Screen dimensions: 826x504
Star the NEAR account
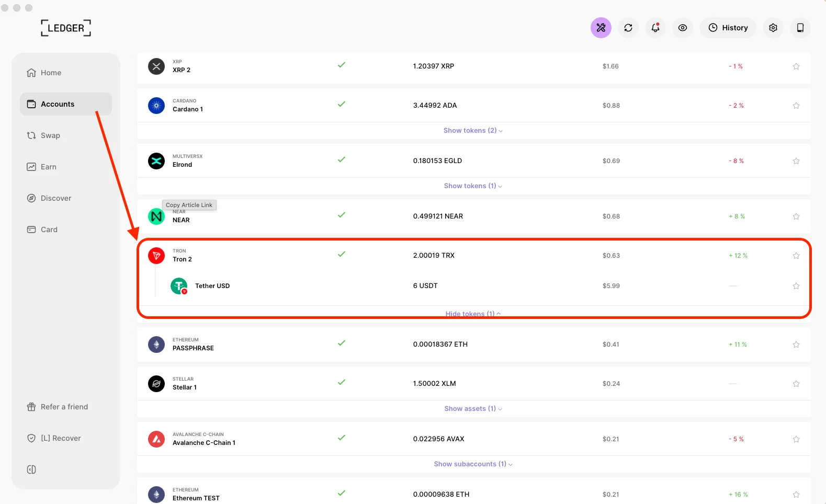click(796, 216)
